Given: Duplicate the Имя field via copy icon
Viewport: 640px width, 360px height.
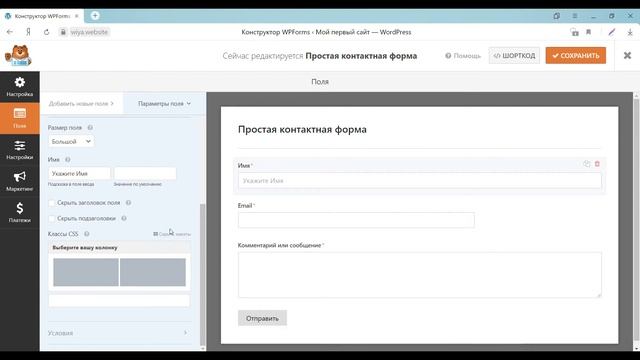Looking at the screenshot, I should point(587,164).
